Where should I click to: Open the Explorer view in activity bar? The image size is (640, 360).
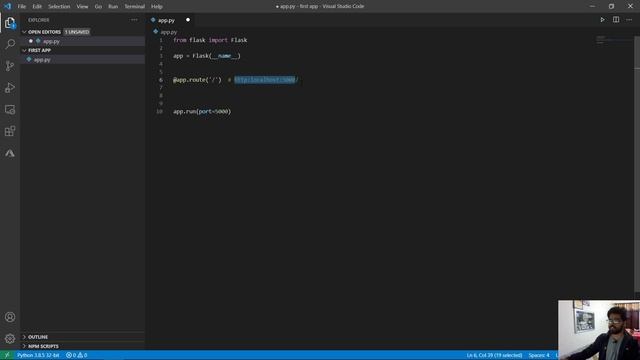pyautogui.click(x=10, y=23)
